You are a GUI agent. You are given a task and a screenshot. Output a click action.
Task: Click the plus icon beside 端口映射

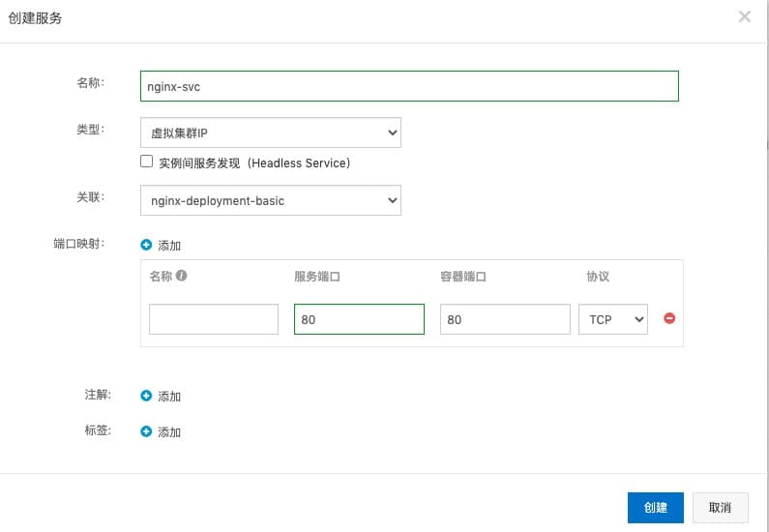coord(146,246)
